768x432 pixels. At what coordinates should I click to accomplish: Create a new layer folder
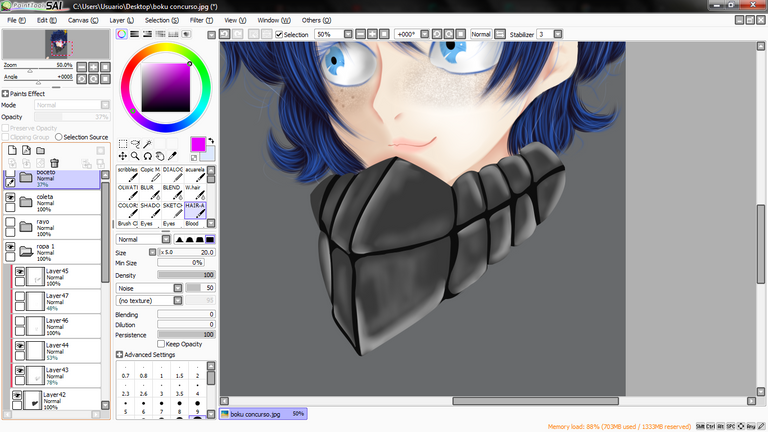coord(41,150)
